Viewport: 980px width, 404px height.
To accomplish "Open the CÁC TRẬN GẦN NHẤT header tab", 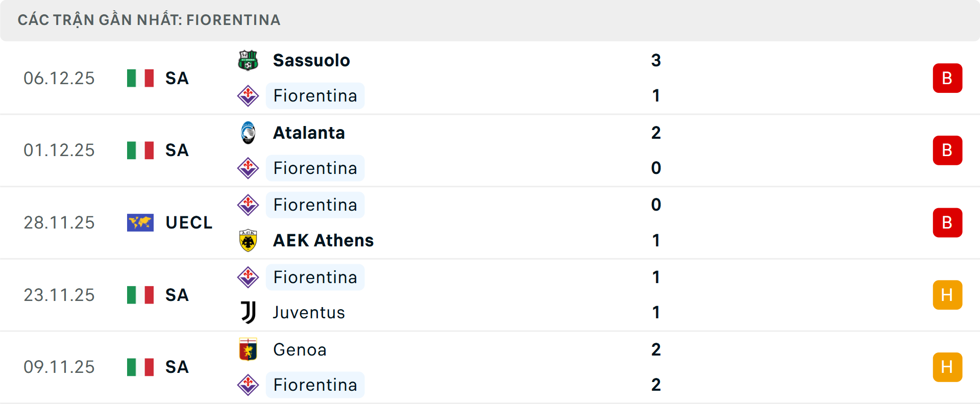I will click(x=148, y=20).
